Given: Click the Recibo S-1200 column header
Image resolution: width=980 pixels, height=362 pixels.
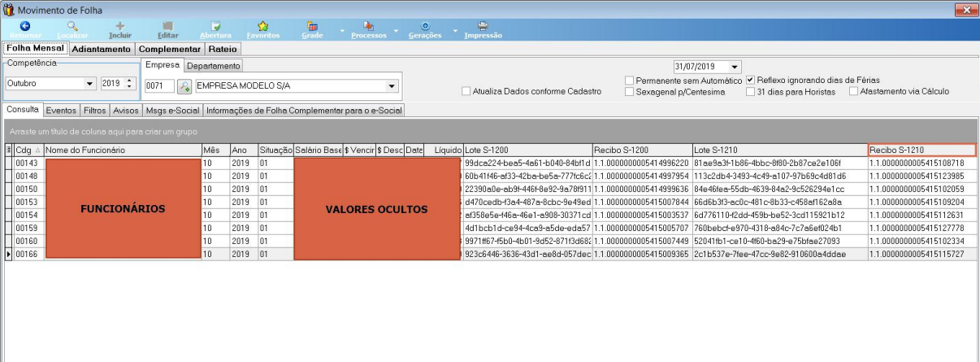Looking at the screenshot, I should pyautogui.click(x=642, y=150).
